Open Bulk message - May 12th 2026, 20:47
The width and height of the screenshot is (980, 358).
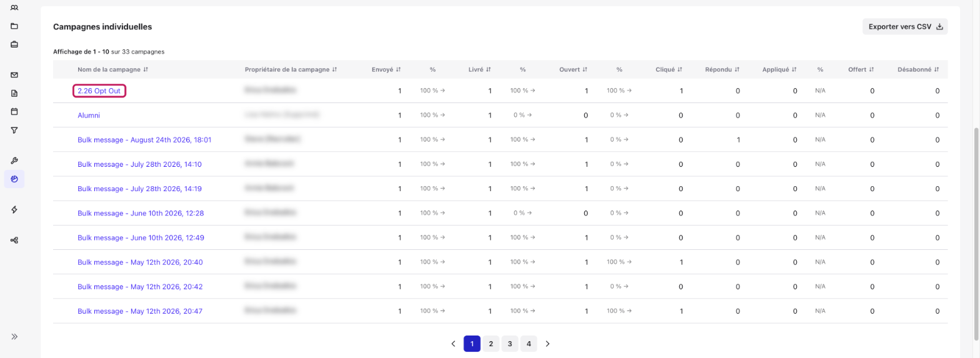[140, 311]
